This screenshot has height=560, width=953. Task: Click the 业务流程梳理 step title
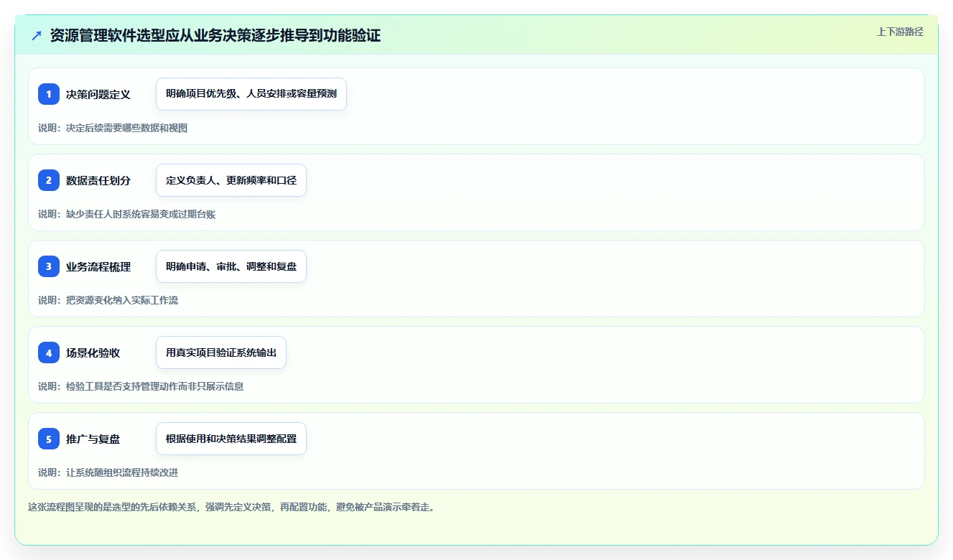tap(98, 266)
